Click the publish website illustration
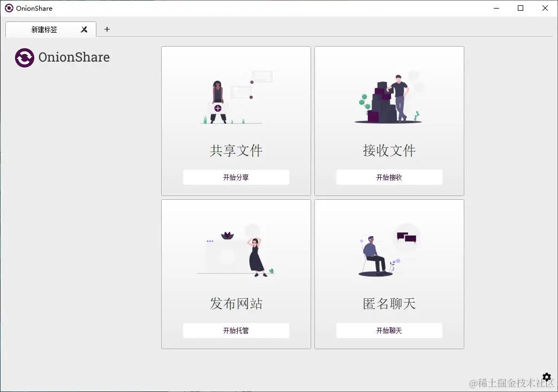Viewport: 558px width, 392px height. [x=236, y=251]
